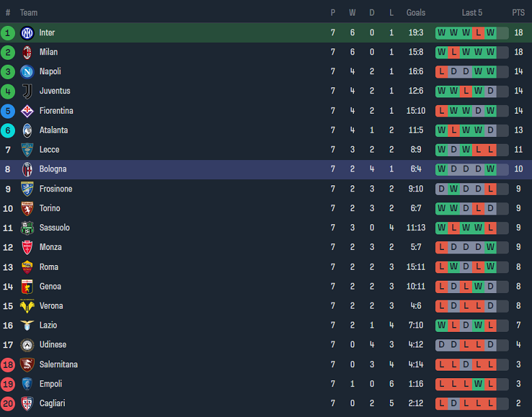This screenshot has height=417, width=532.
Task: Click the Fiorentina club badge
Action: (x=27, y=111)
